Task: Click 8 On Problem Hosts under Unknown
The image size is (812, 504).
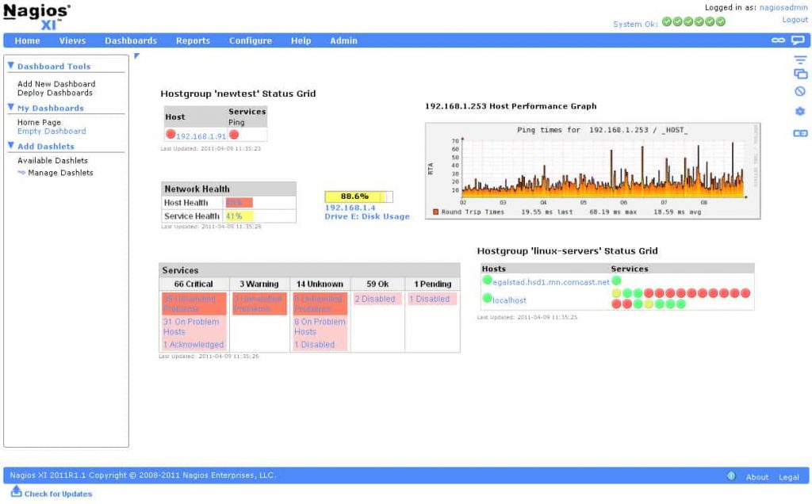Action: 320,326
